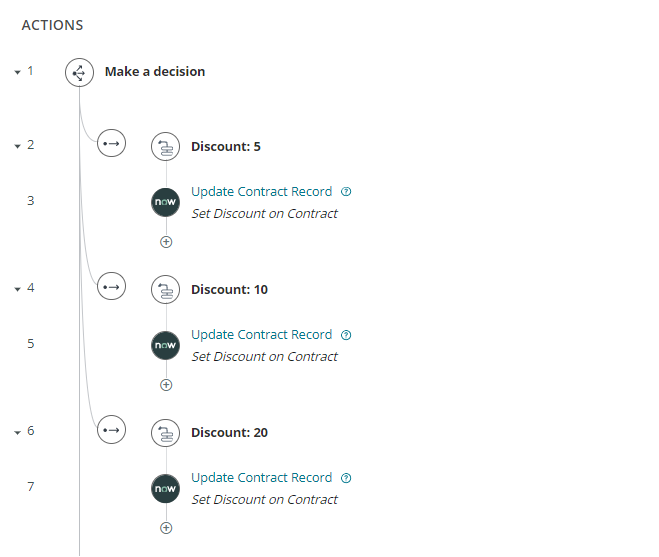659x557 pixels.
Task: Click the Make a decision branch icon
Action: click(79, 73)
